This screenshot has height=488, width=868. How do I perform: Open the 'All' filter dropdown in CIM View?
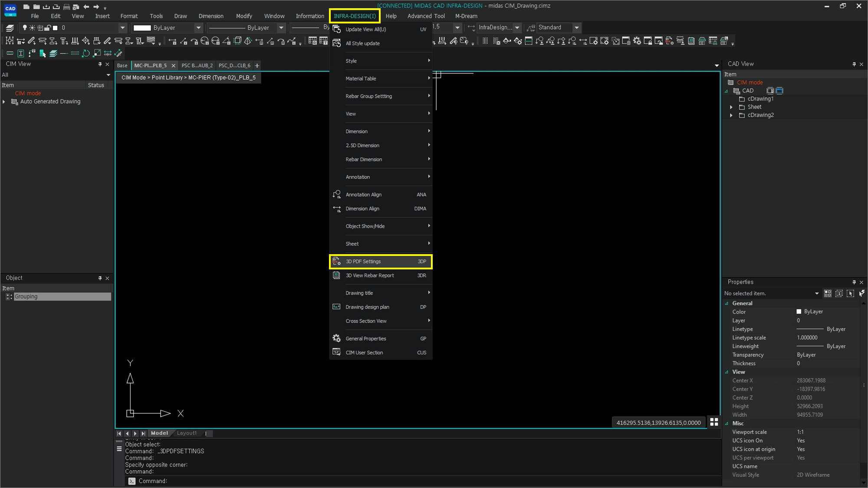click(x=108, y=75)
